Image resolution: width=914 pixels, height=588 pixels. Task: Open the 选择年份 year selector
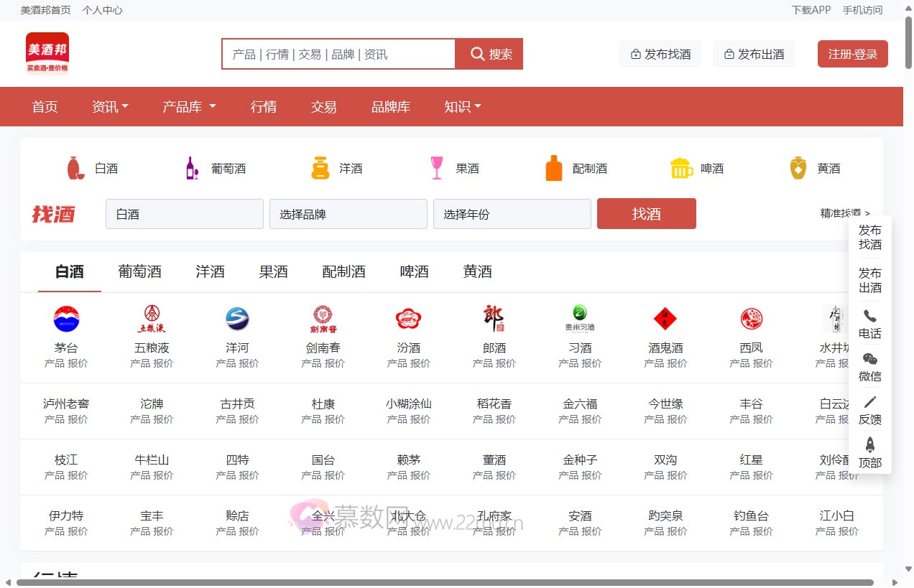pos(512,214)
